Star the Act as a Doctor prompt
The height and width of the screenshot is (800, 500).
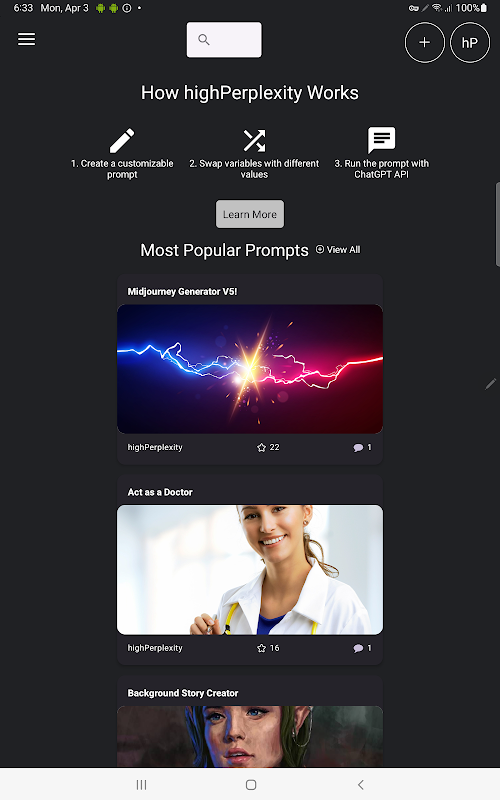pyautogui.click(x=262, y=648)
